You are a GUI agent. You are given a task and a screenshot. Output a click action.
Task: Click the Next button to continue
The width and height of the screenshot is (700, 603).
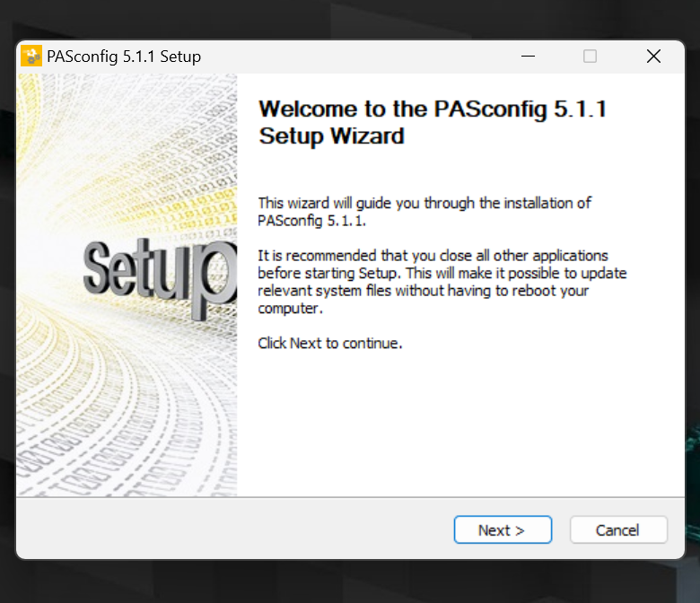click(x=503, y=529)
